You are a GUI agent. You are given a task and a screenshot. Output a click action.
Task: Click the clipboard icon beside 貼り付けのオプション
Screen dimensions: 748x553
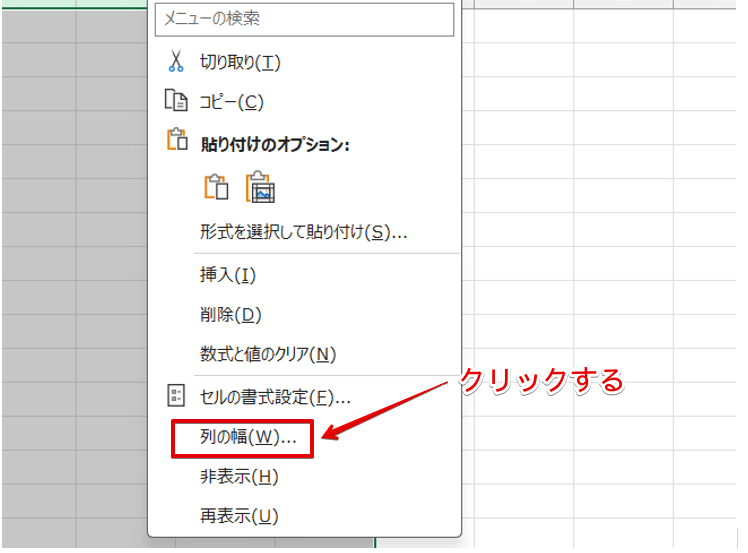tap(176, 141)
